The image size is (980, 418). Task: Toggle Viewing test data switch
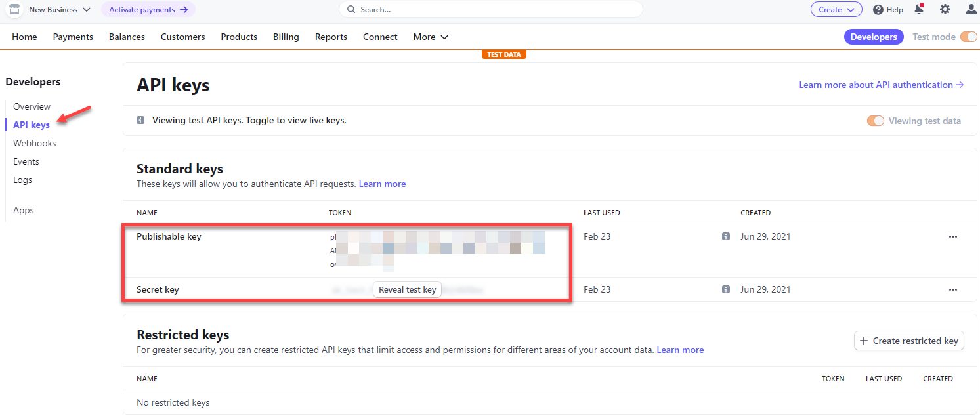[x=875, y=121]
